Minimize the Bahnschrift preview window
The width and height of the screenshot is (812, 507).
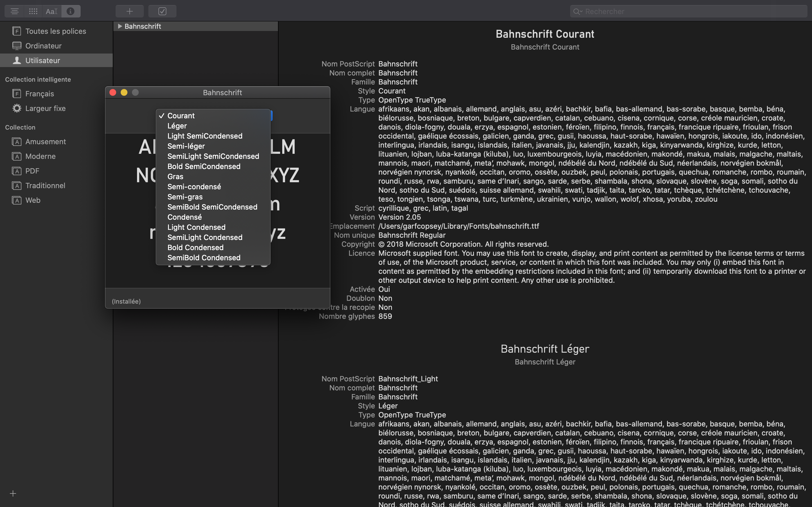click(x=124, y=93)
